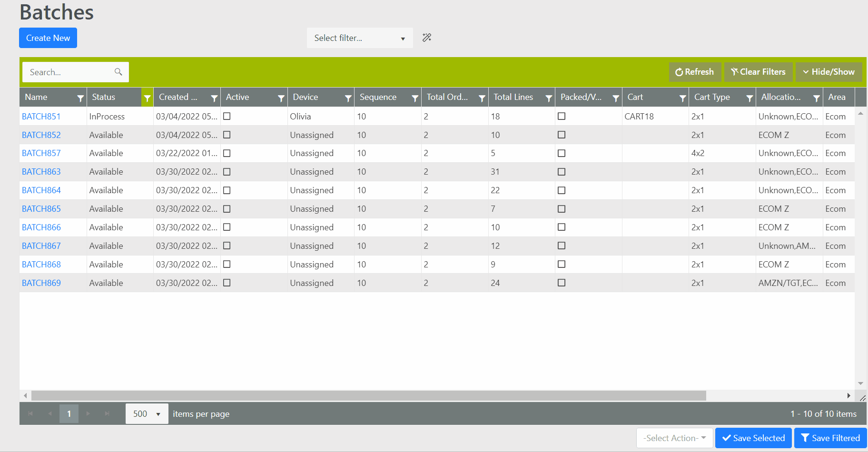Open the active Status column filter icon
This screenshot has width=868, height=452.
point(147,98)
